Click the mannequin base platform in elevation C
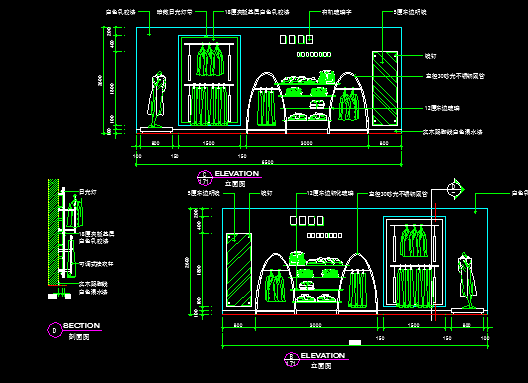Screen dimensions: 528x383 [x=156, y=129]
